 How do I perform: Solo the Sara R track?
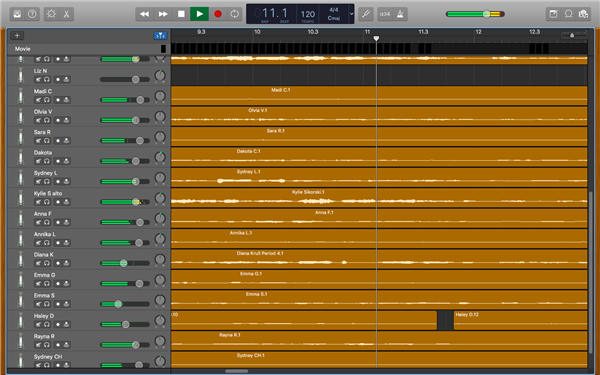tap(47, 141)
